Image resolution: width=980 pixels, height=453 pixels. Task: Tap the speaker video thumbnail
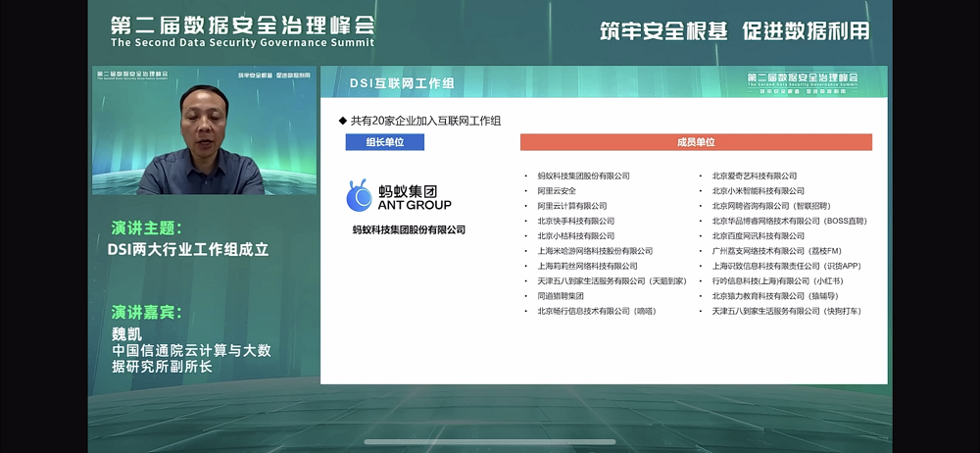(x=205, y=130)
